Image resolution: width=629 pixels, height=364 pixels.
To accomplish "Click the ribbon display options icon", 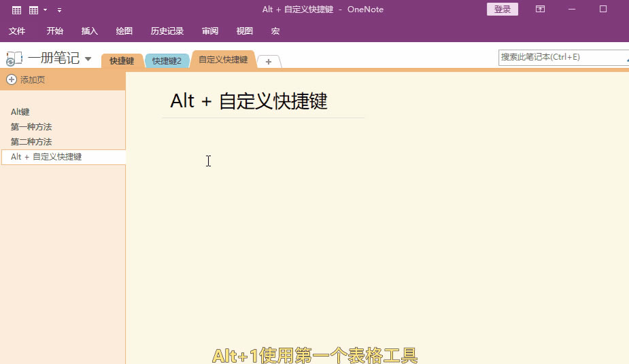I will (540, 10).
